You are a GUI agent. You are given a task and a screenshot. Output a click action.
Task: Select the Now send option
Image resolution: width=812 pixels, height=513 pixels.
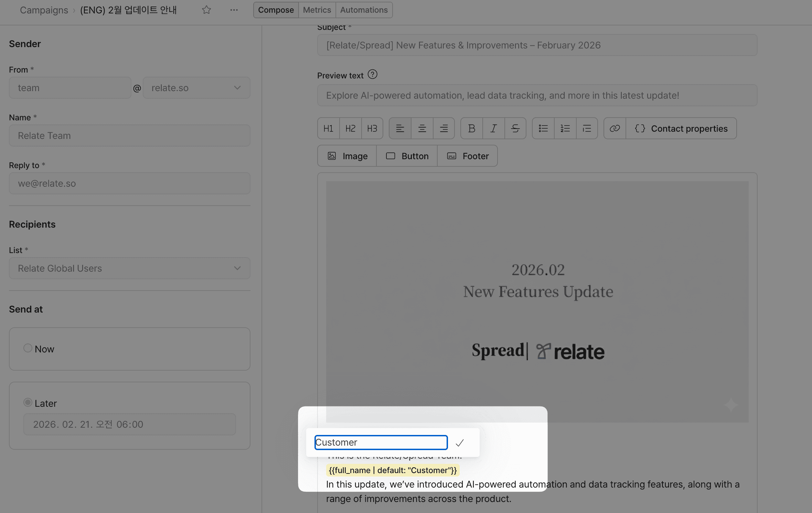pos(28,348)
